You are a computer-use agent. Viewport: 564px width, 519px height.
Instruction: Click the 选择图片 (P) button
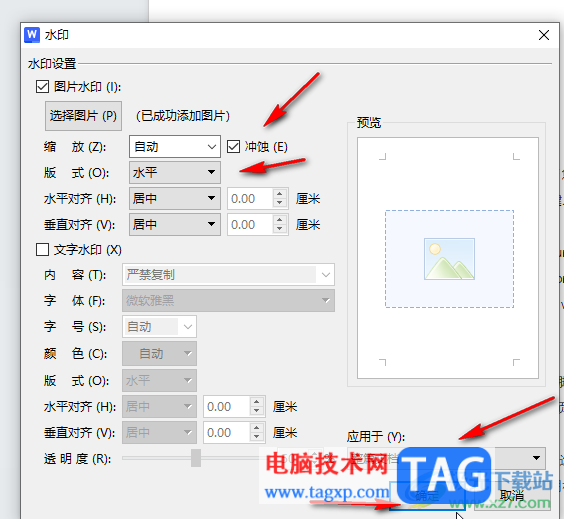[83, 116]
